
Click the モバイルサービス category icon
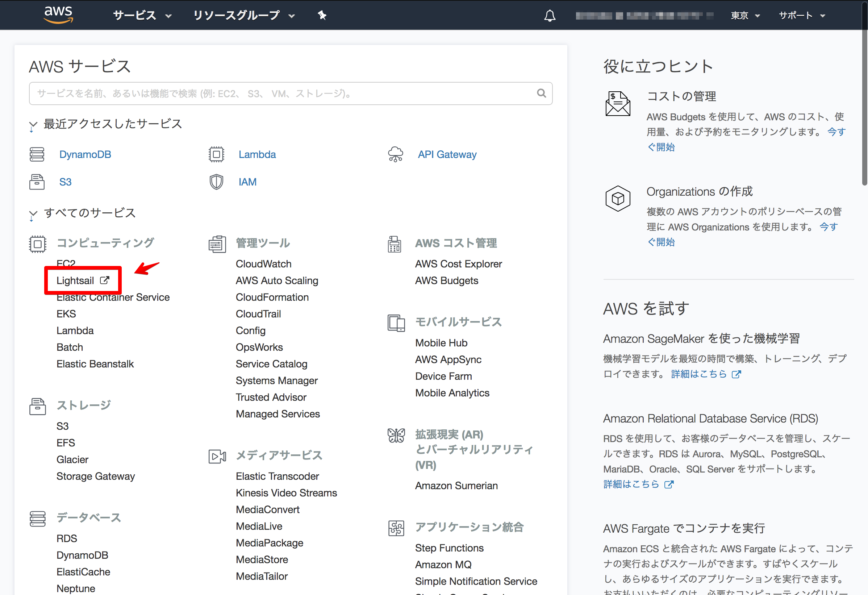click(396, 323)
